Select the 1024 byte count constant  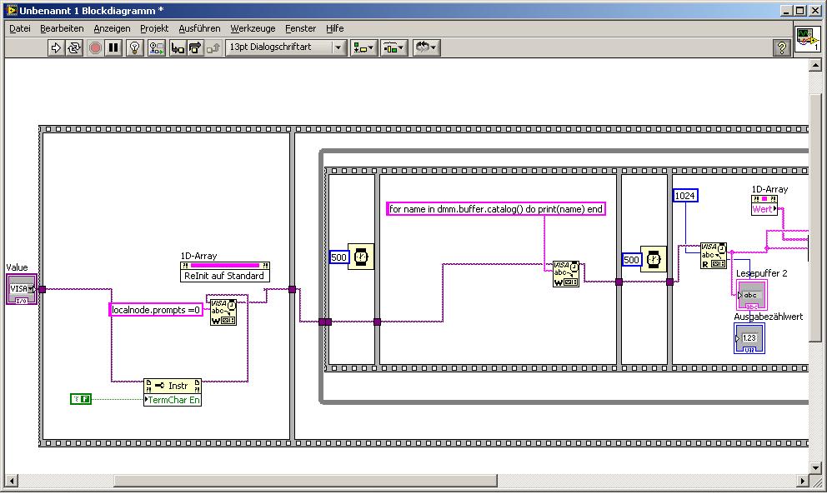685,196
